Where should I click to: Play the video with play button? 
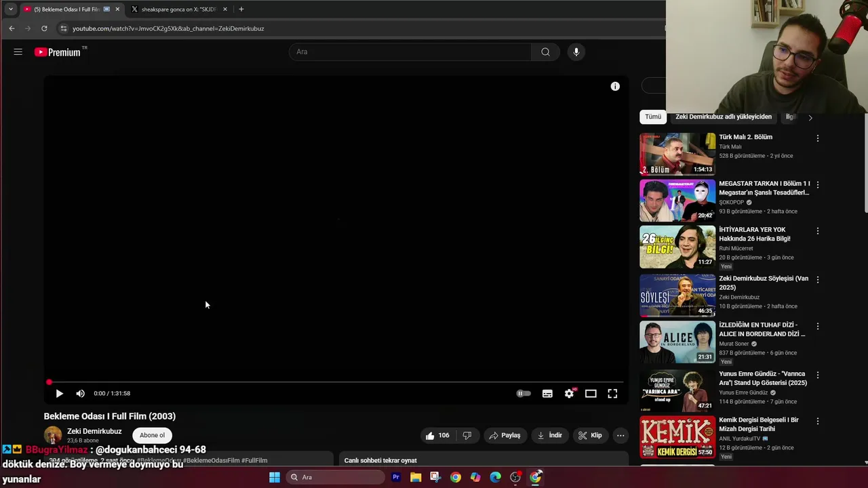click(59, 394)
